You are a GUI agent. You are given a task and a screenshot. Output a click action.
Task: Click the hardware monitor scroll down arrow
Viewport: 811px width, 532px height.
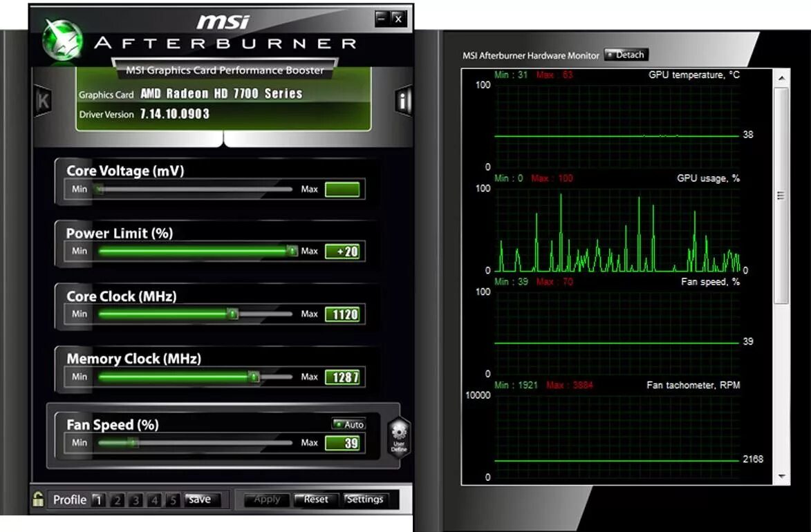point(781,476)
